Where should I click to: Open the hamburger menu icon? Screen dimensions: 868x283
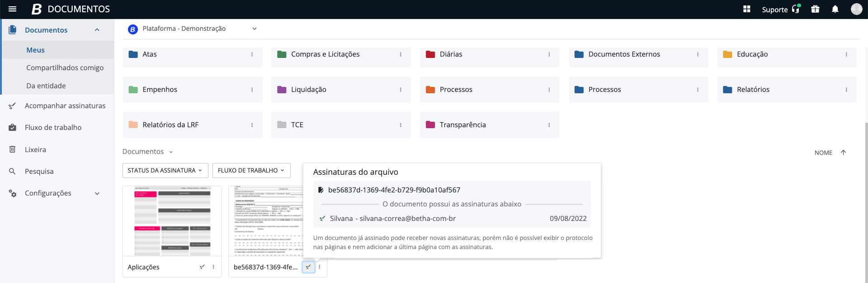pyautogui.click(x=12, y=9)
